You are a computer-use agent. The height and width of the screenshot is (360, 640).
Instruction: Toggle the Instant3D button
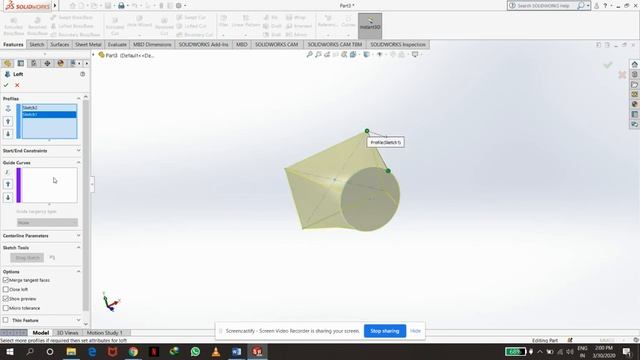pos(370,26)
